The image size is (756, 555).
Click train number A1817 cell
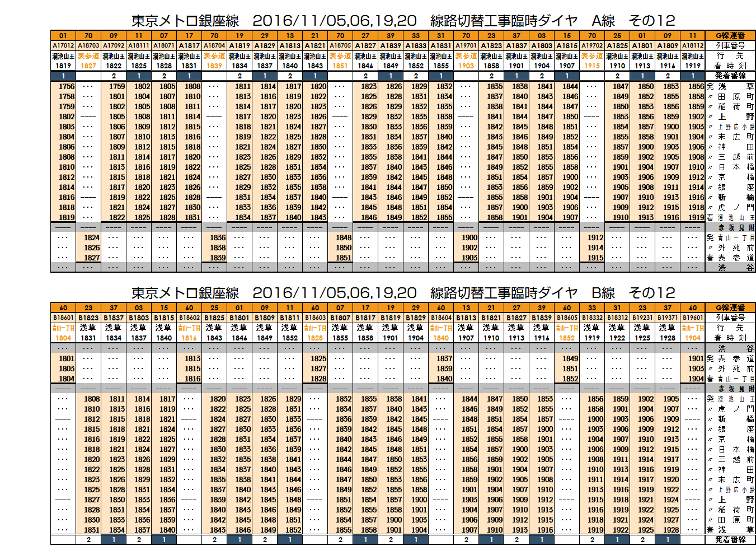(189, 45)
